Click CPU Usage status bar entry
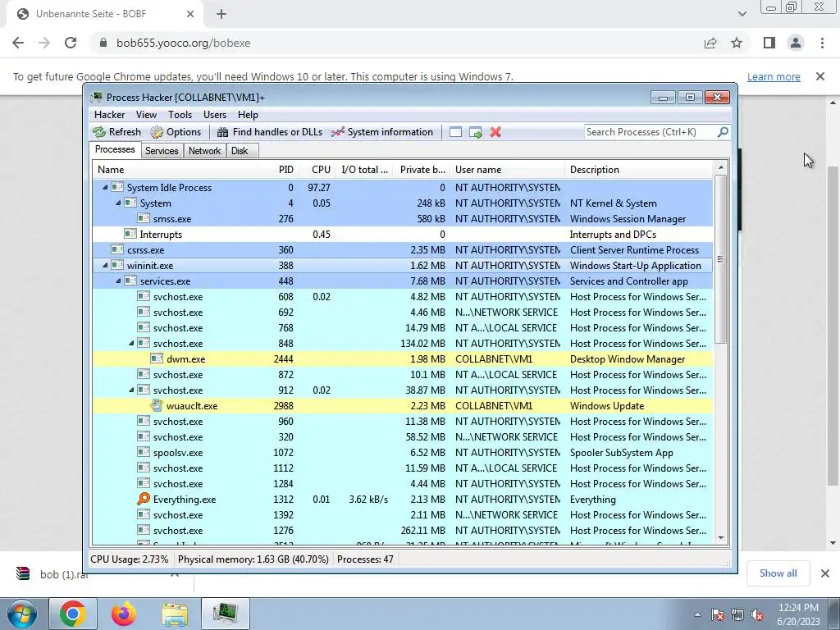The height and width of the screenshot is (630, 840). click(129, 559)
